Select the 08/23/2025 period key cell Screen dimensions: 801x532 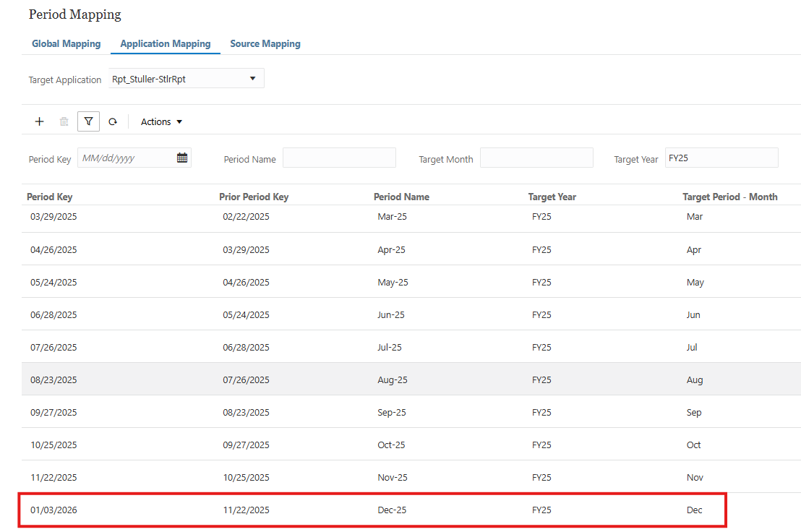(53, 380)
